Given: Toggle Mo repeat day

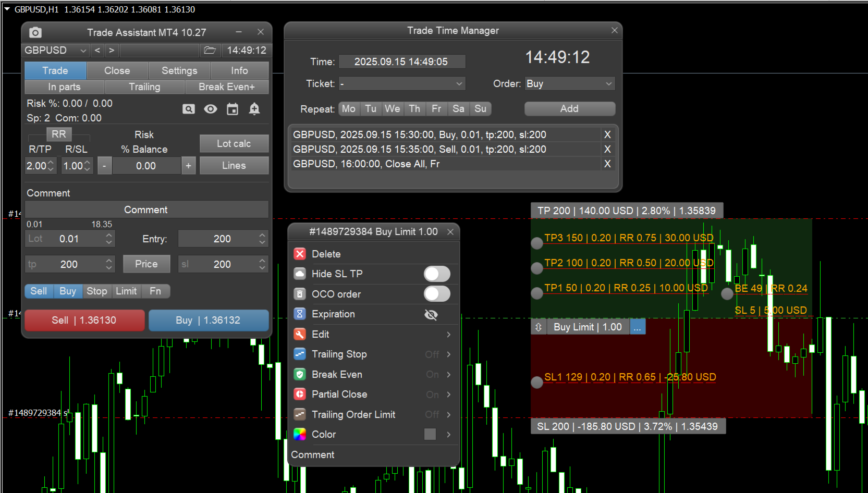Looking at the screenshot, I should coord(349,108).
